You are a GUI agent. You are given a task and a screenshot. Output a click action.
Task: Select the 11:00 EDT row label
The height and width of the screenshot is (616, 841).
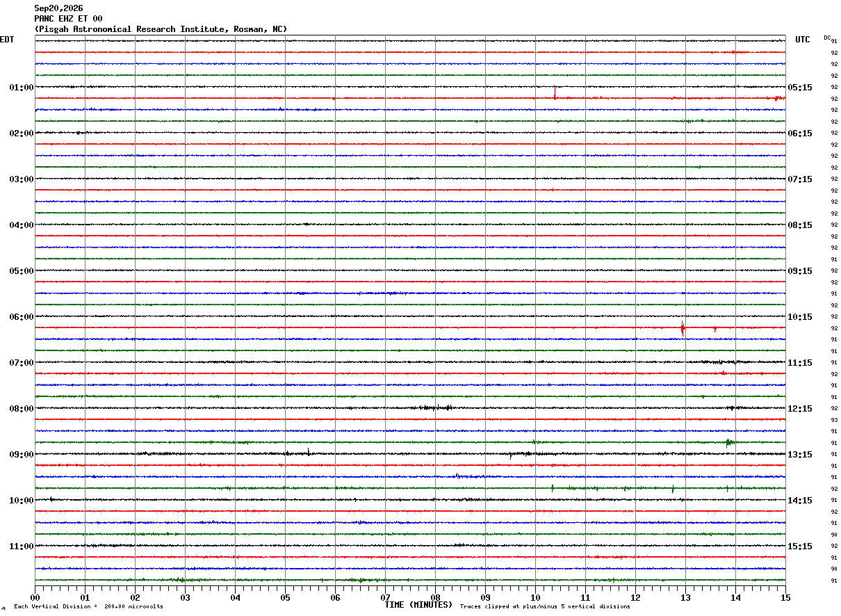click(21, 546)
